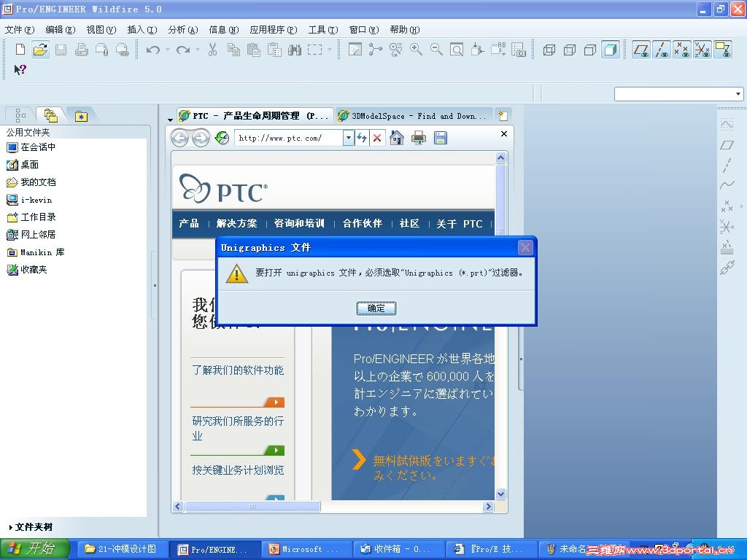The image size is (747, 560).
Task: Toggle coordinate systems display
Action: click(703, 49)
